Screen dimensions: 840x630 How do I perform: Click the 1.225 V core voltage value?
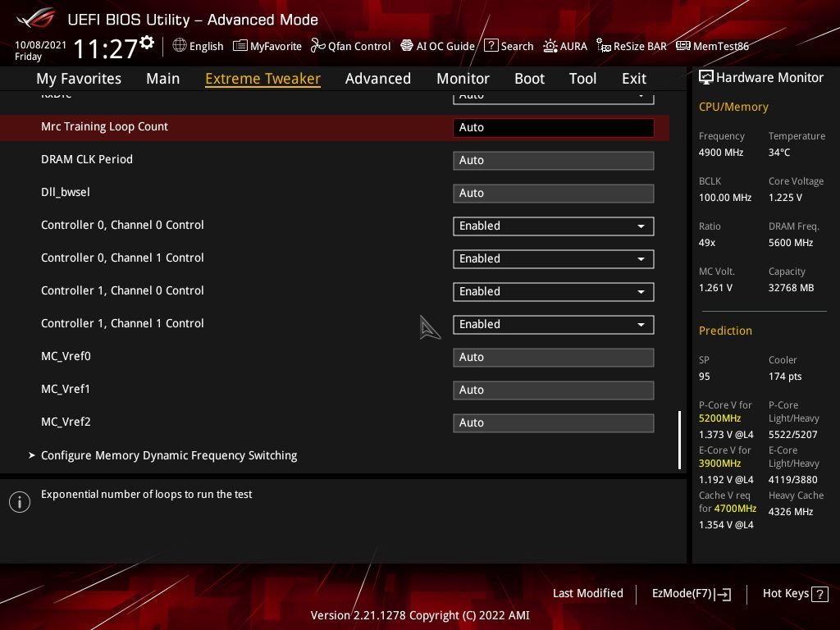coord(785,198)
